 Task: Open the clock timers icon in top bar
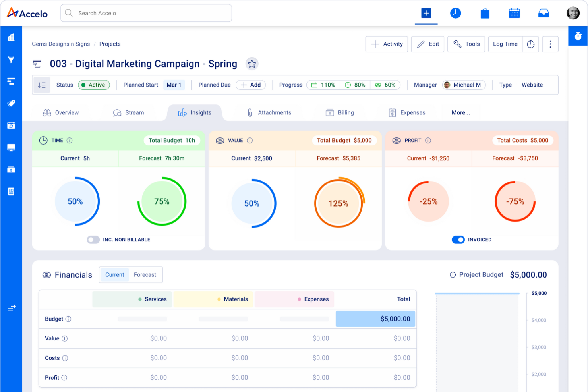(455, 13)
